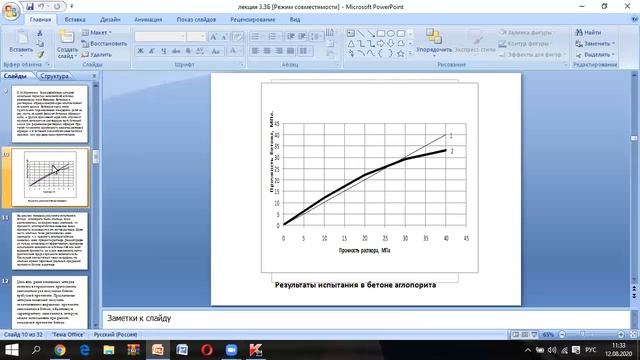
Task: Center text in paragraph group
Action: point(267,51)
